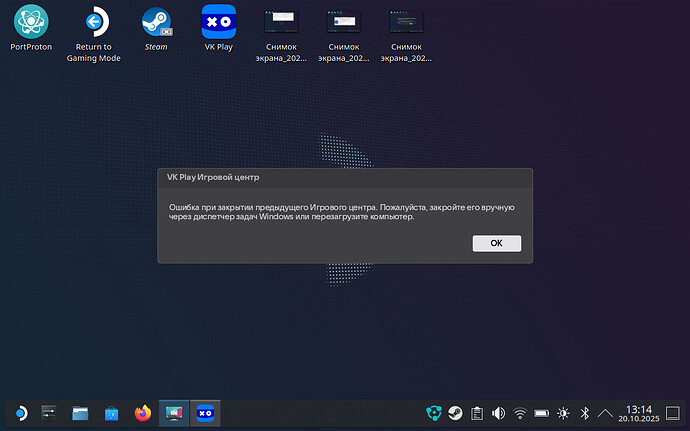
Task: Open the volume control in the tray
Action: pos(498,412)
